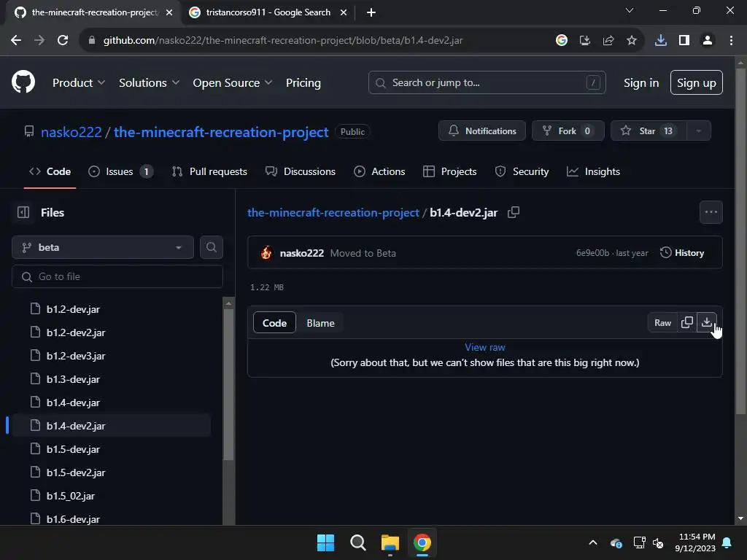This screenshot has height=560, width=747.
Task: Click the Sign up button
Action: pyautogui.click(x=696, y=82)
